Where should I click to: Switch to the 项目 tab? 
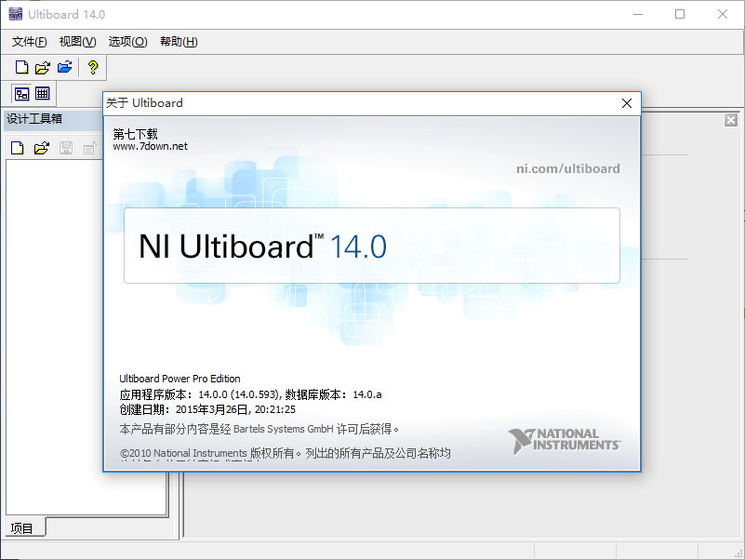21,528
